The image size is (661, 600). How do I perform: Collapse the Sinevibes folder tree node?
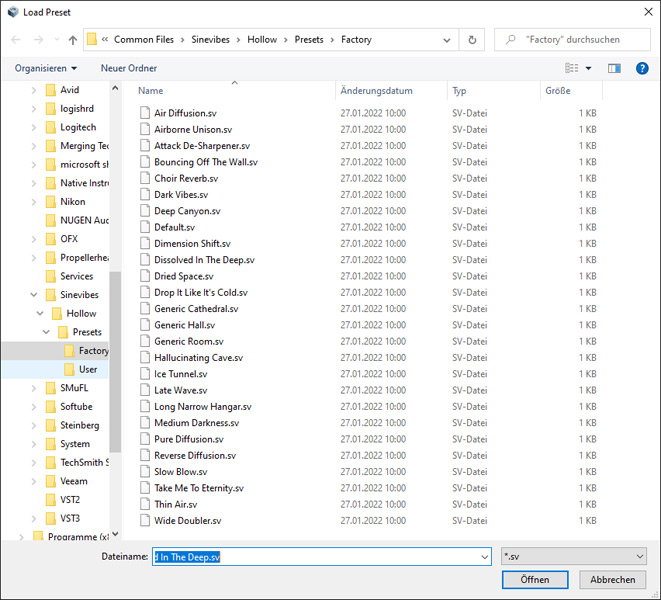35,295
